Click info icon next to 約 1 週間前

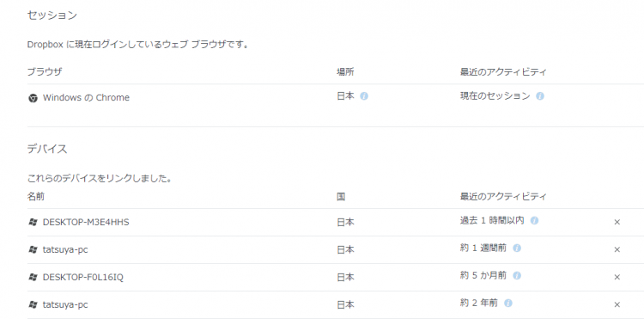click(x=517, y=248)
